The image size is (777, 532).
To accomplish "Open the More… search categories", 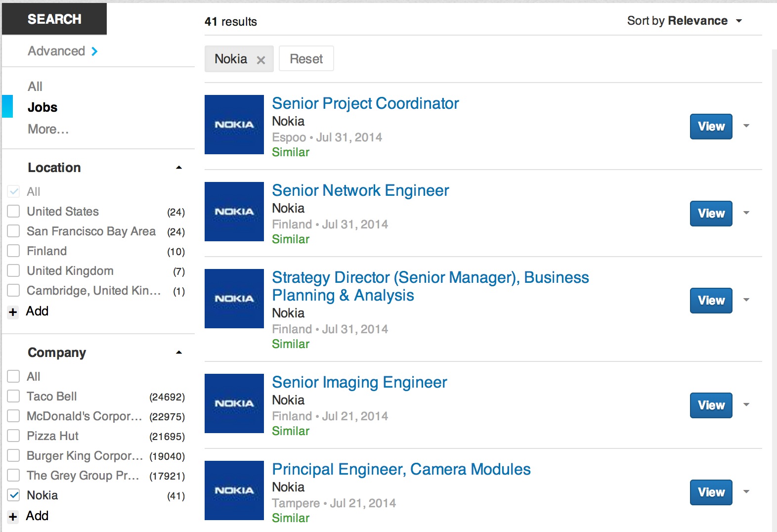I will pos(48,129).
